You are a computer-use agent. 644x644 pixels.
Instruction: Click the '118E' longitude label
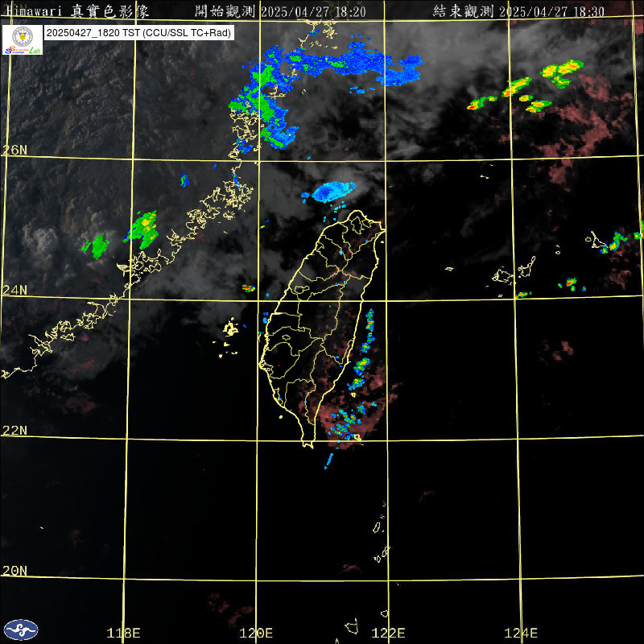(123, 633)
